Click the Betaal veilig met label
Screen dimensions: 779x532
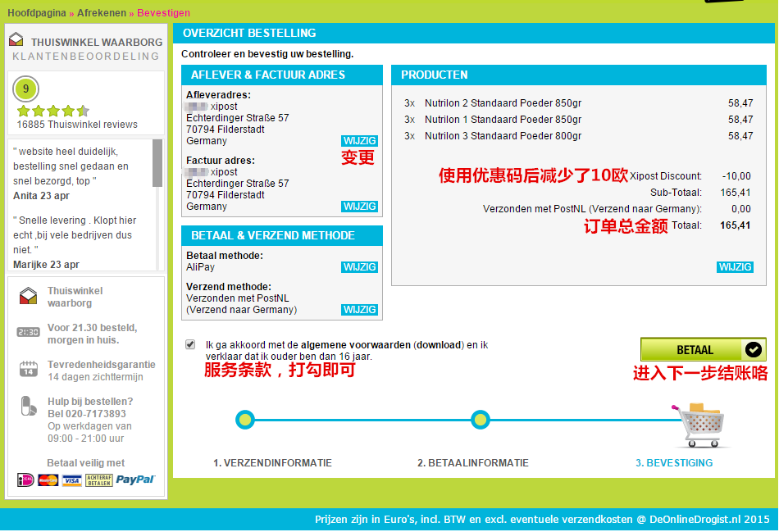coord(86,463)
